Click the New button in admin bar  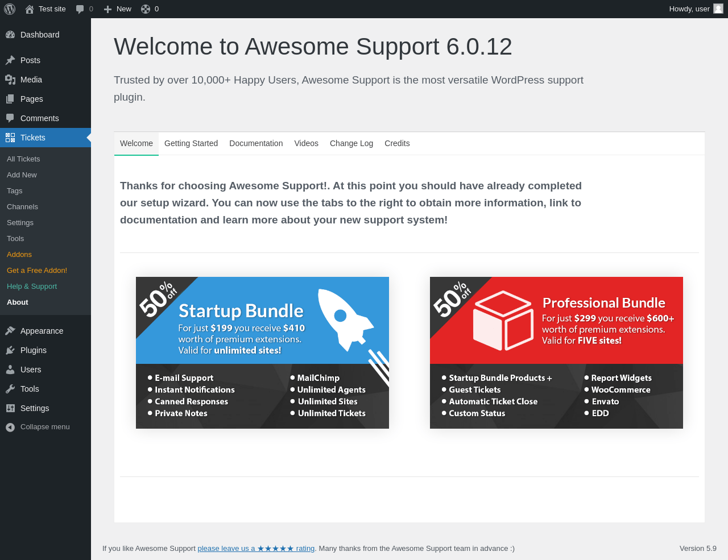118,9
